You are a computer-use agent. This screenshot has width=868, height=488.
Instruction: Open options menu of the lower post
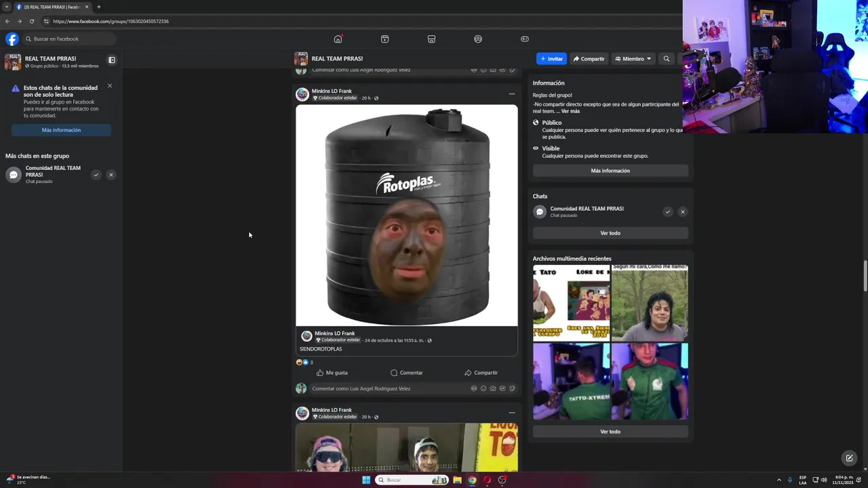click(x=512, y=413)
